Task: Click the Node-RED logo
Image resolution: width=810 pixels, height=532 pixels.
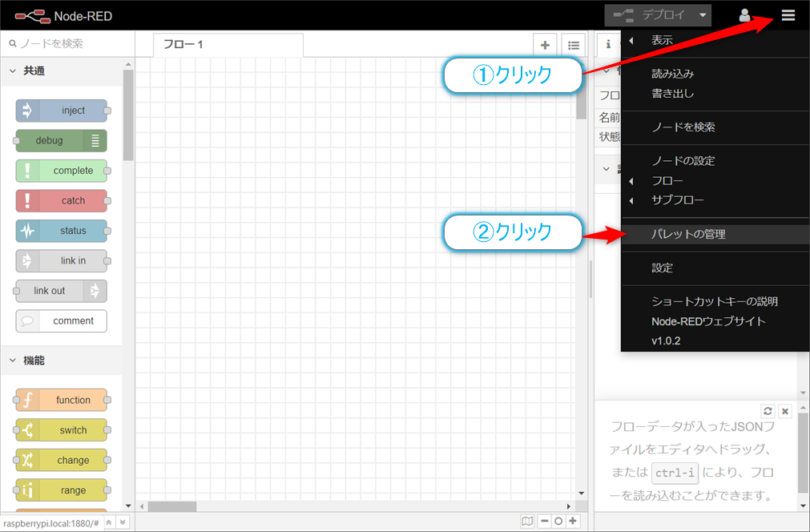Action: coord(63,16)
